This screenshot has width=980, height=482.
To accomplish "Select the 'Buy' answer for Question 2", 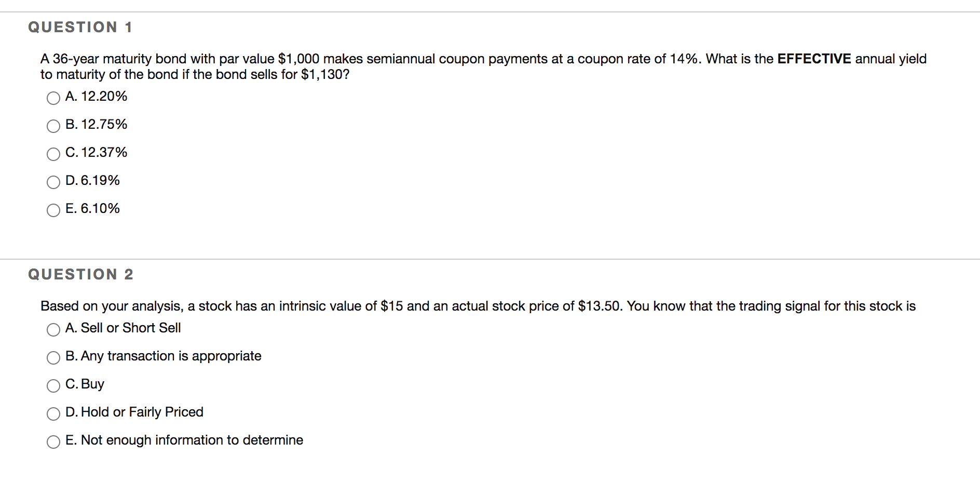I will coord(53,385).
